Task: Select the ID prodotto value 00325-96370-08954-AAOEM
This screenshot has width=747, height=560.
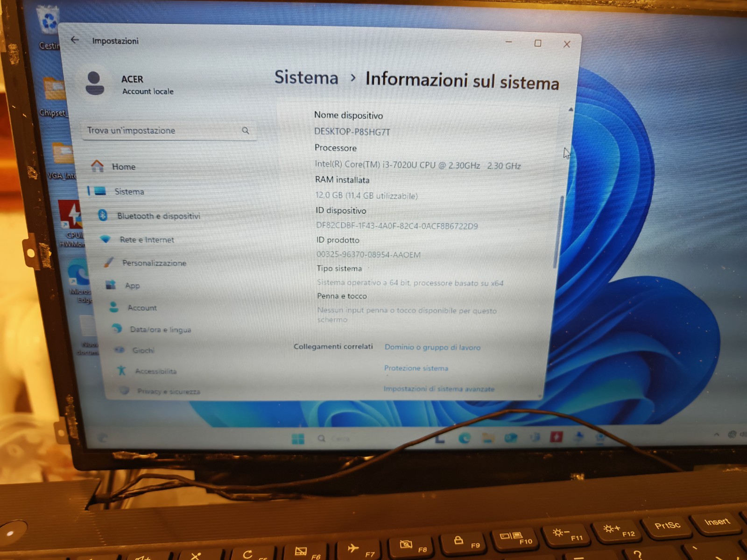Action: point(368,255)
